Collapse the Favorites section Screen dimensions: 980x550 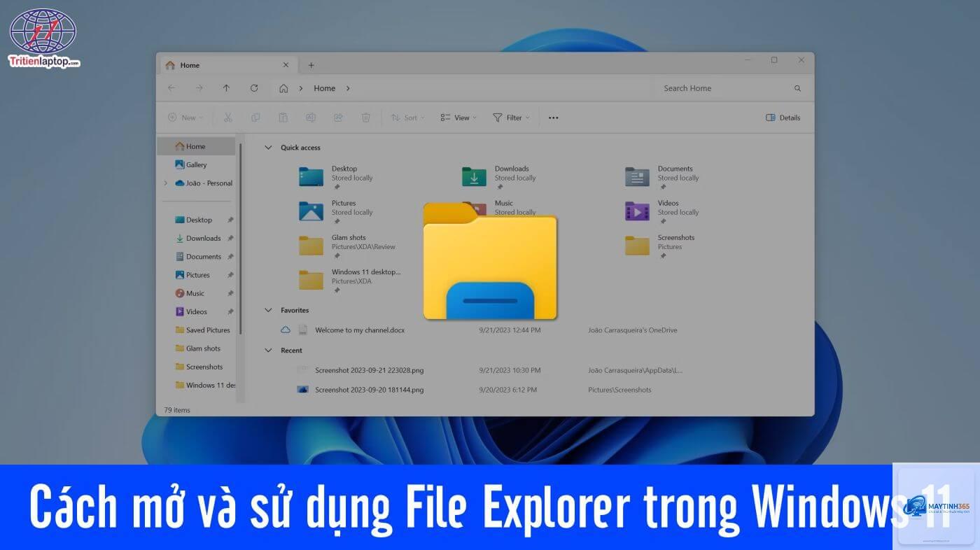click(267, 310)
